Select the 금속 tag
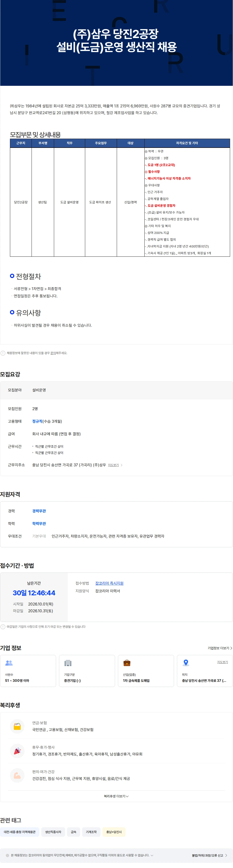 coord(74,832)
